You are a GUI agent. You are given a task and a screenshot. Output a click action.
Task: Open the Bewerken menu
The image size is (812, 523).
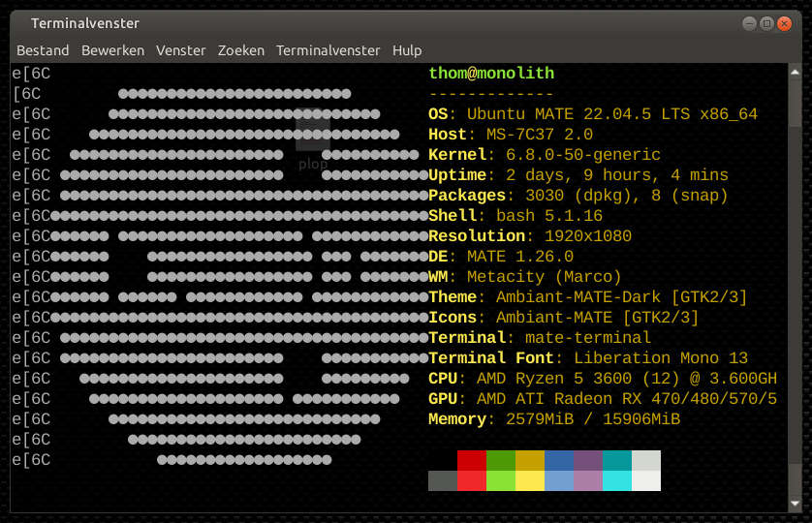[112, 50]
